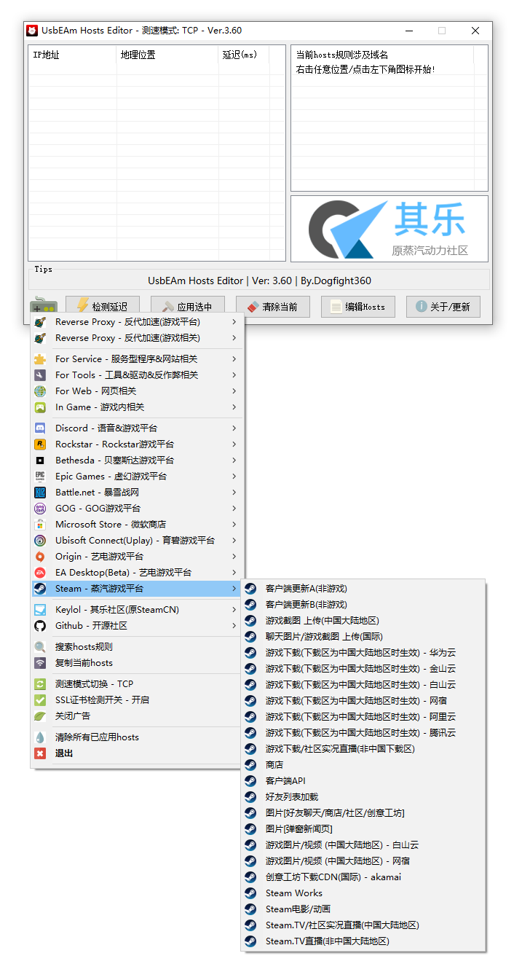Select 客户端更新A(非游戏) in Steam submenu
This screenshot has height=980, width=522.
coord(363,589)
